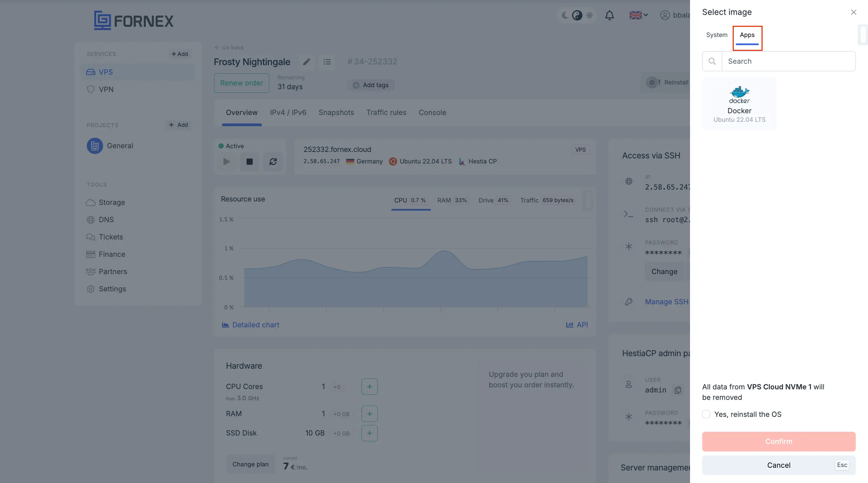Open Detailed chart link
868x483 pixels.
pos(250,325)
